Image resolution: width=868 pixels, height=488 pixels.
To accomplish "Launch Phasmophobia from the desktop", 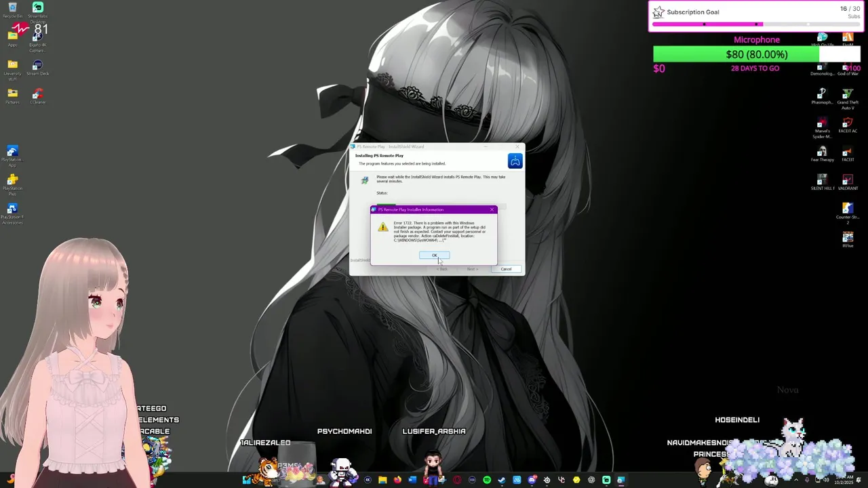I will coord(822,96).
